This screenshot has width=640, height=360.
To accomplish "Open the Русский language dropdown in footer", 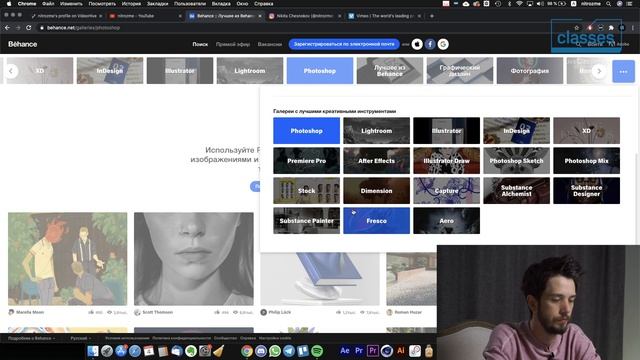I will (x=80, y=338).
